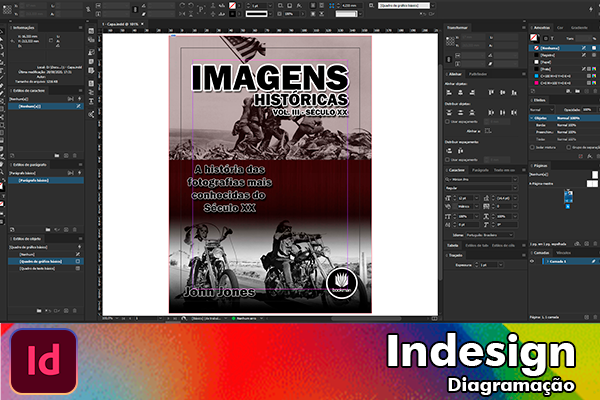This screenshot has height=400, width=600.
Task: Click align left edges icon in Alinhar panel
Action: pyautogui.click(x=449, y=92)
